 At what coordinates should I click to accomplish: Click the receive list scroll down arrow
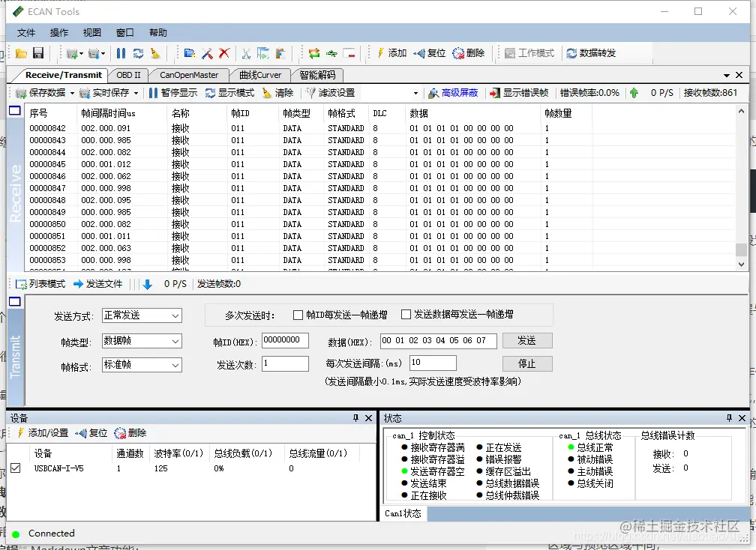tap(741, 264)
